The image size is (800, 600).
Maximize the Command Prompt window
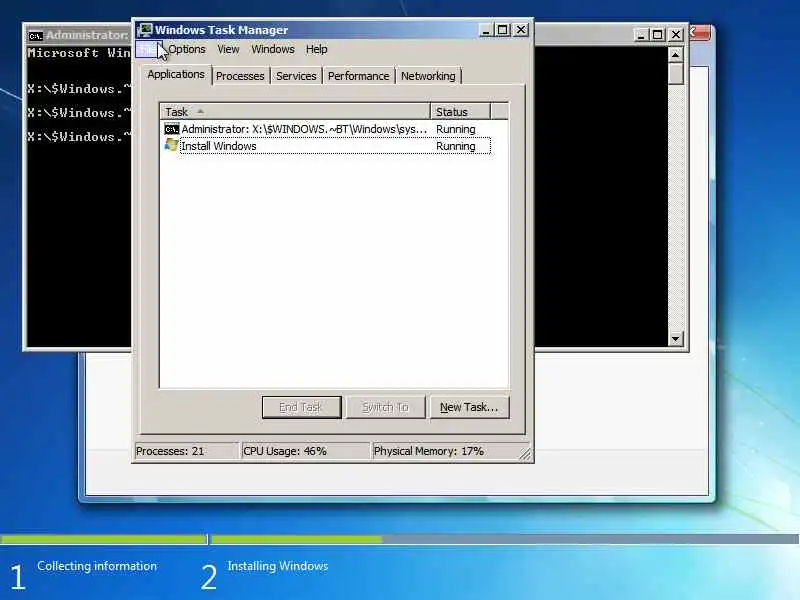coord(658,35)
